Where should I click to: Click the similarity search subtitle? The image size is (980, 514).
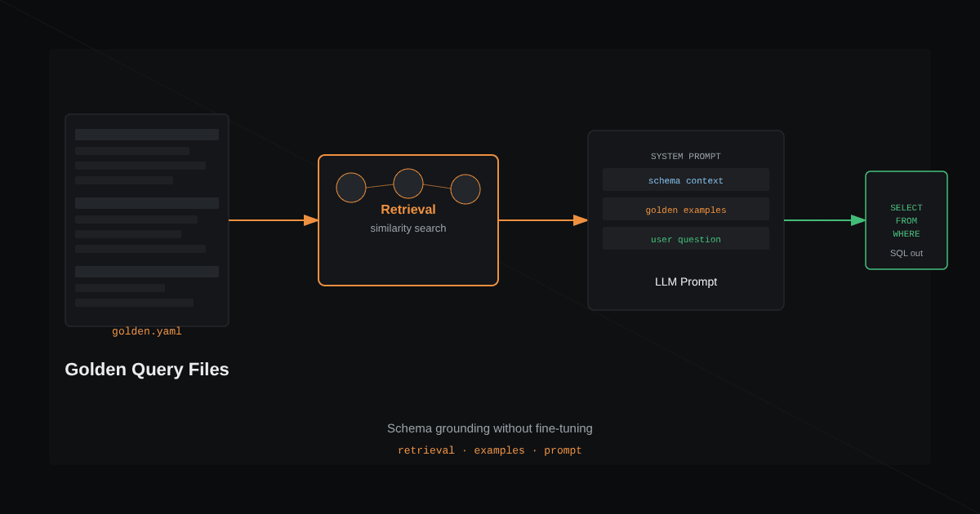[x=408, y=228]
